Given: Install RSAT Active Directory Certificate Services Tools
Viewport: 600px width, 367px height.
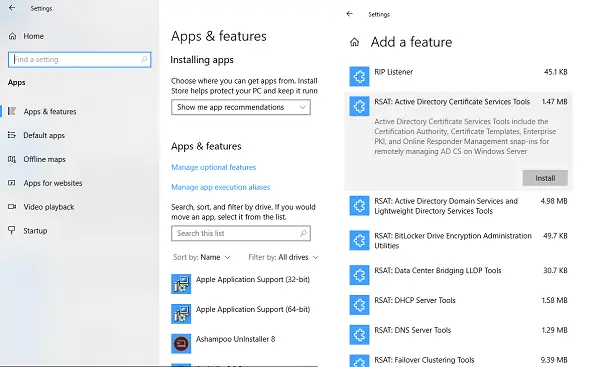Looking at the screenshot, I should (x=545, y=178).
